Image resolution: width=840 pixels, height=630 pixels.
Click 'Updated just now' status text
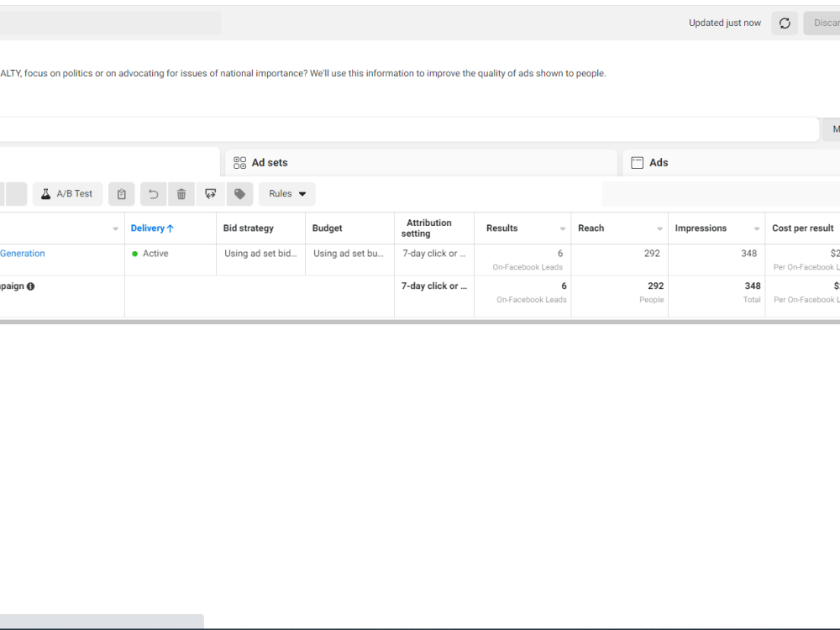tap(725, 23)
